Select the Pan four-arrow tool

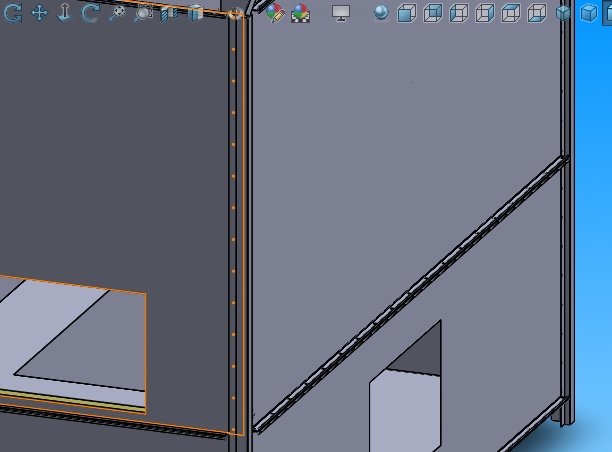point(39,13)
